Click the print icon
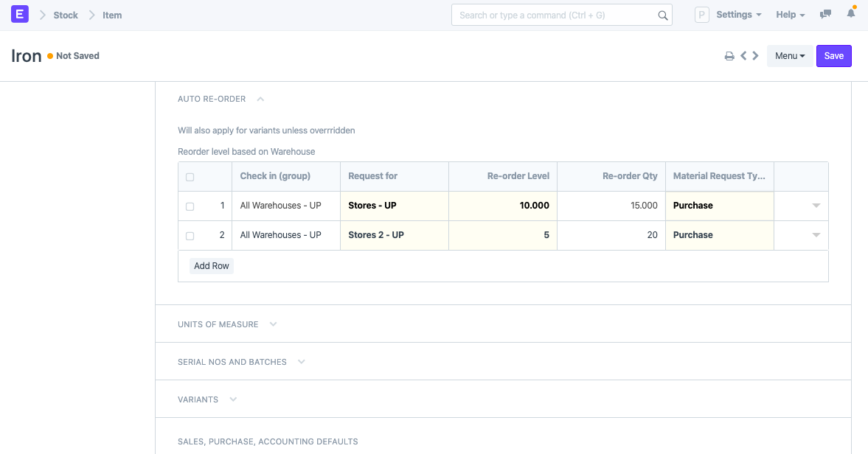The height and width of the screenshot is (454, 868). [729, 56]
